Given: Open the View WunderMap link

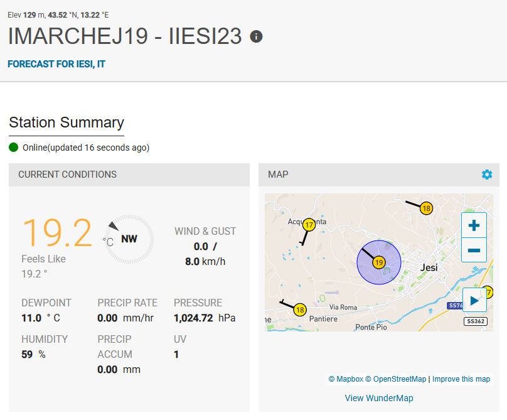Looking at the screenshot, I should (379, 398).
